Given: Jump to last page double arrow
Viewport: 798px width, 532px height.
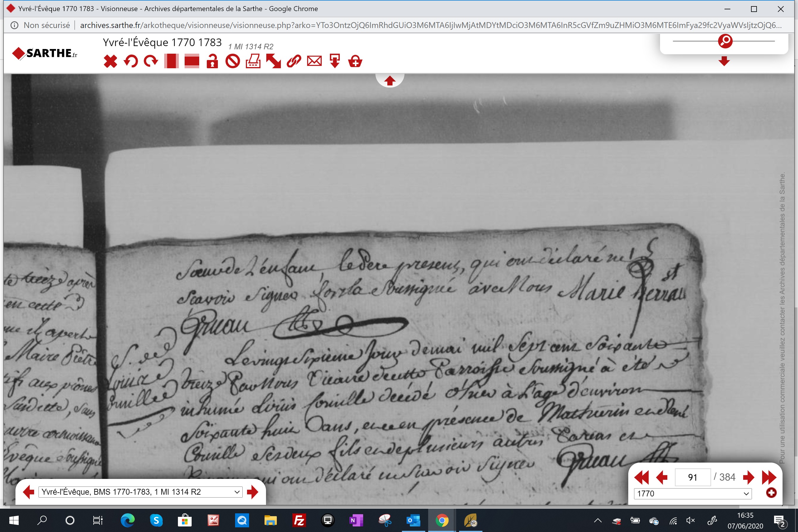Looking at the screenshot, I should click(769, 477).
